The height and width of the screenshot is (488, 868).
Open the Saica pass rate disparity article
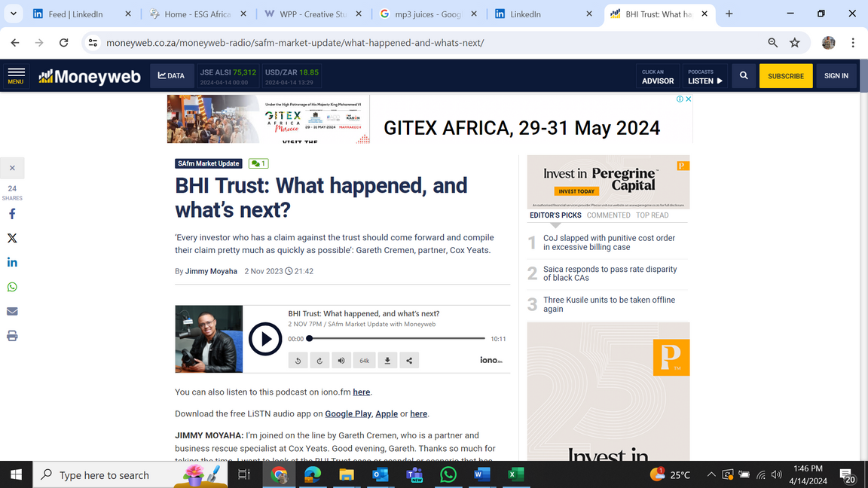pos(610,273)
